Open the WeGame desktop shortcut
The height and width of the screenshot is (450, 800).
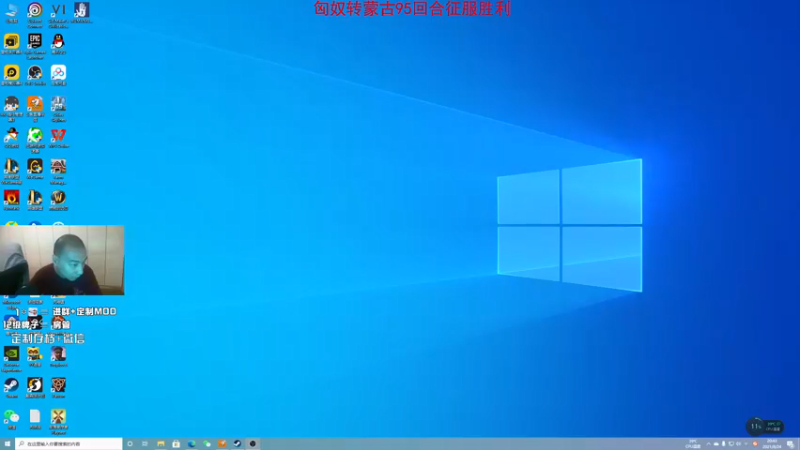(35, 169)
